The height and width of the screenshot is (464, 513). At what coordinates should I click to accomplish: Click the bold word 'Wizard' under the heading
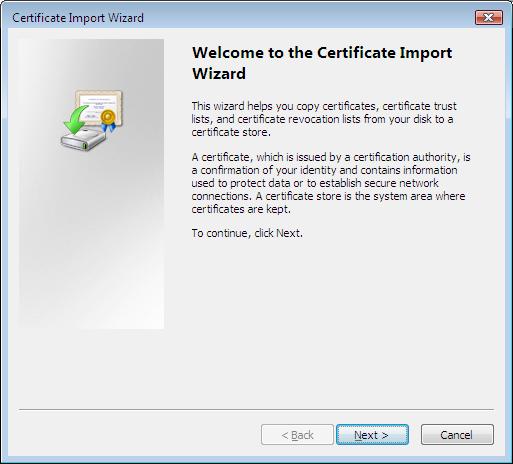click(x=219, y=73)
